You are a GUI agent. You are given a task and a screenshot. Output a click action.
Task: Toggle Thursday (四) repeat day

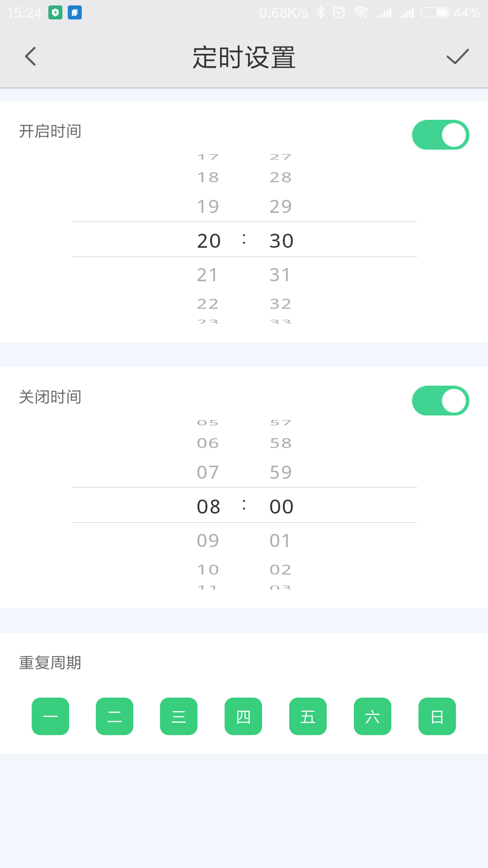point(243,717)
